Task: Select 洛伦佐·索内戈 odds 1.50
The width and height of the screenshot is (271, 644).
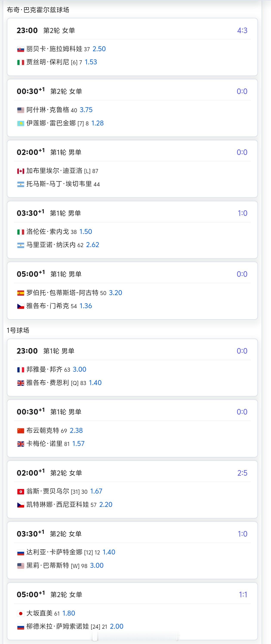Action: [x=86, y=232]
